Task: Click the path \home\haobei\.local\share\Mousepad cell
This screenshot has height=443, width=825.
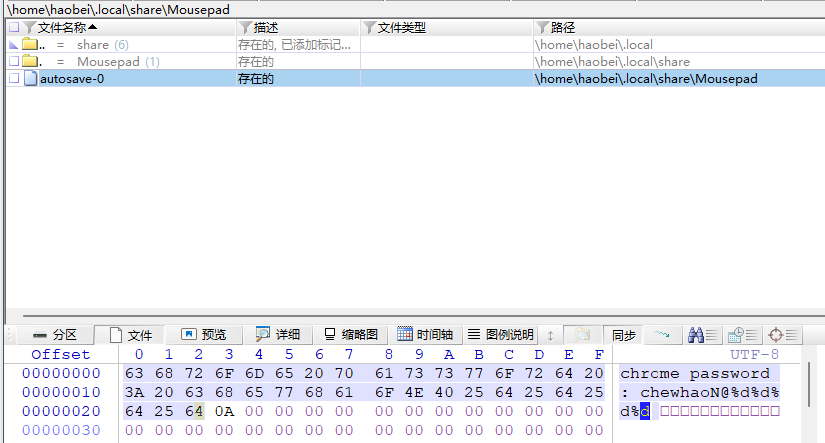Action: point(646,78)
